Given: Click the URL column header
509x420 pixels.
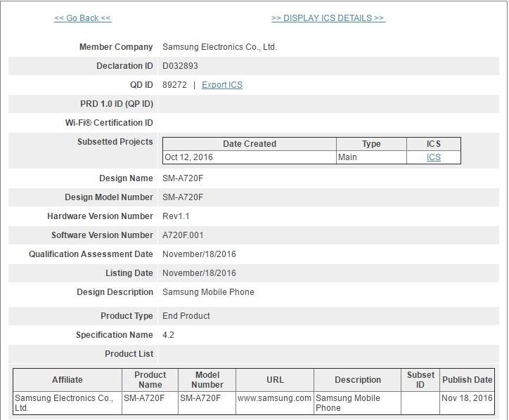Looking at the screenshot, I should tap(275, 380).
